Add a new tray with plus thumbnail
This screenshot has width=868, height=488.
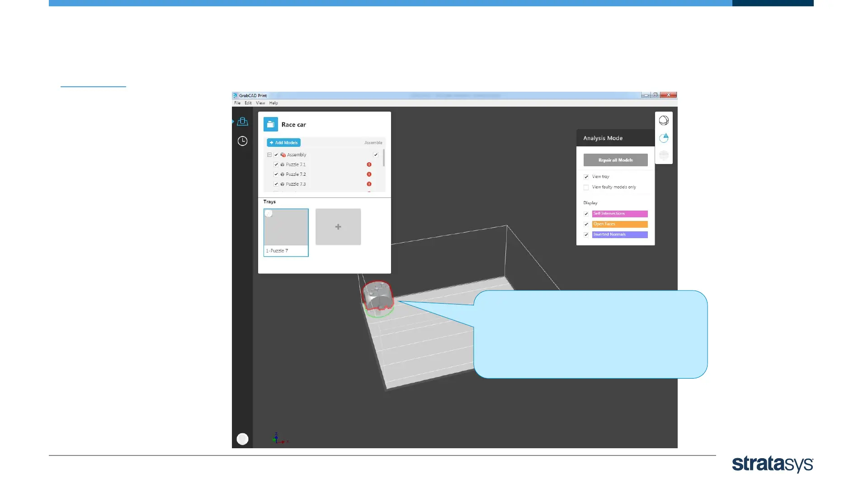(x=338, y=227)
